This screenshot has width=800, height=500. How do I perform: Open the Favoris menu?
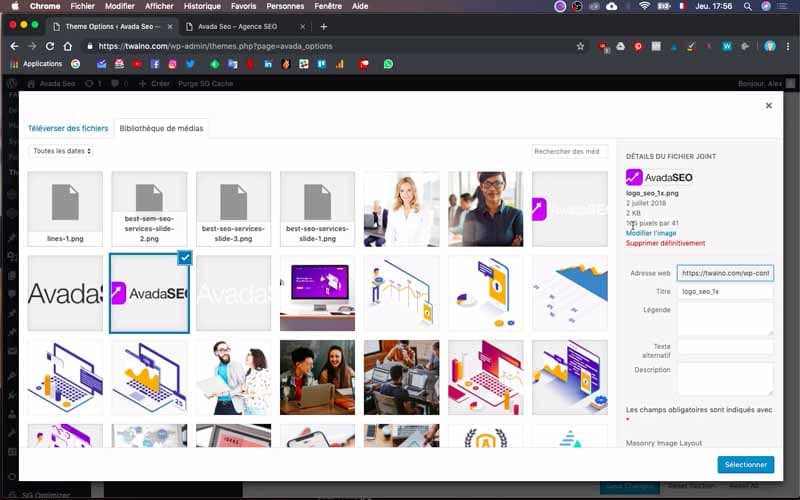pyautogui.click(x=243, y=6)
